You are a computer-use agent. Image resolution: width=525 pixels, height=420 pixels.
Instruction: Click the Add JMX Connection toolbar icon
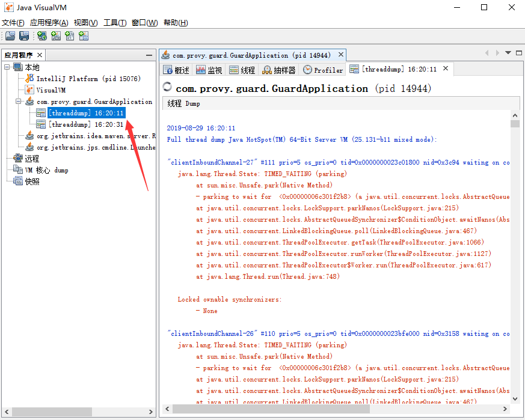tap(56, 37)
